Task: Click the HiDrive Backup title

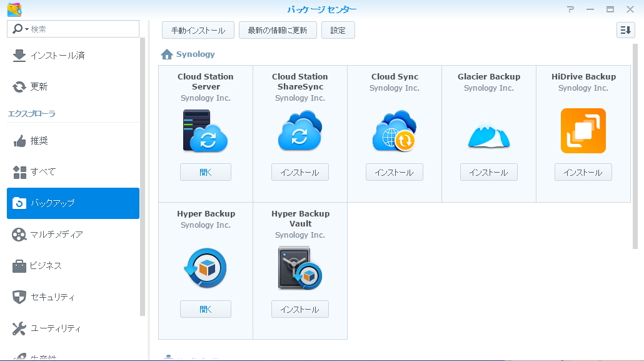Action: 583,76
